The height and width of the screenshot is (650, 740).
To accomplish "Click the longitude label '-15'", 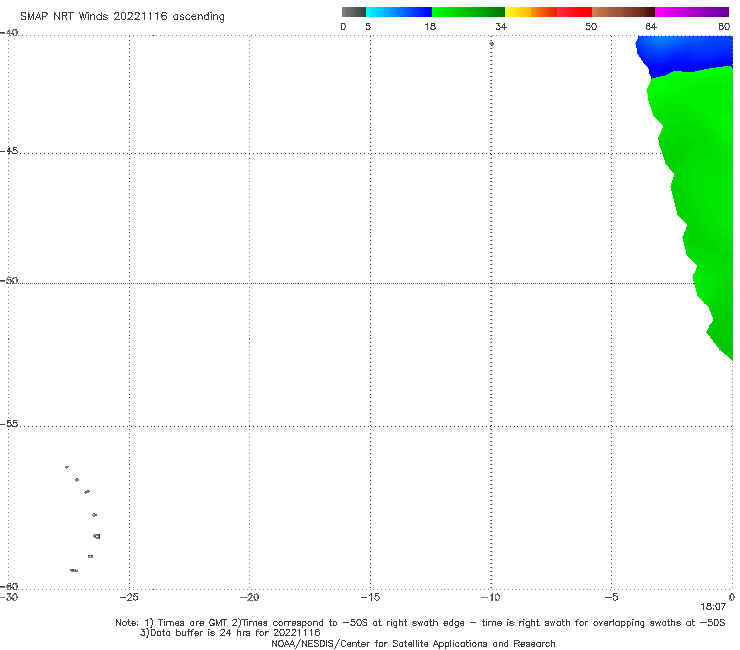I will pos(370,597).
